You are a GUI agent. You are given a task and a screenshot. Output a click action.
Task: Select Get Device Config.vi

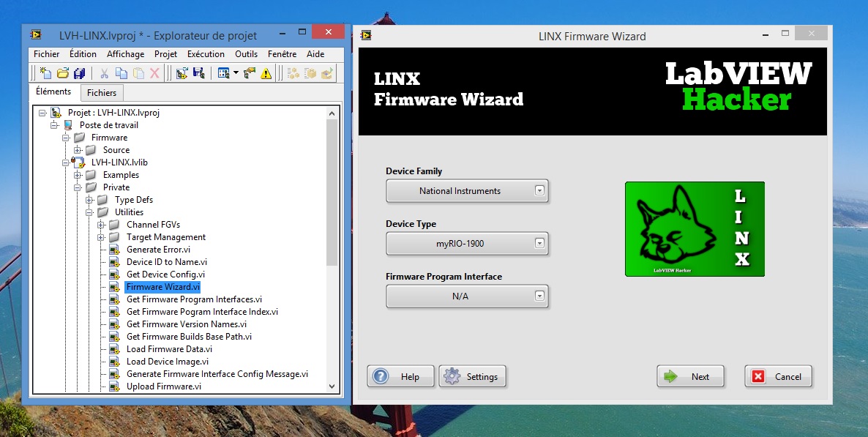click(x=165, y=274)
